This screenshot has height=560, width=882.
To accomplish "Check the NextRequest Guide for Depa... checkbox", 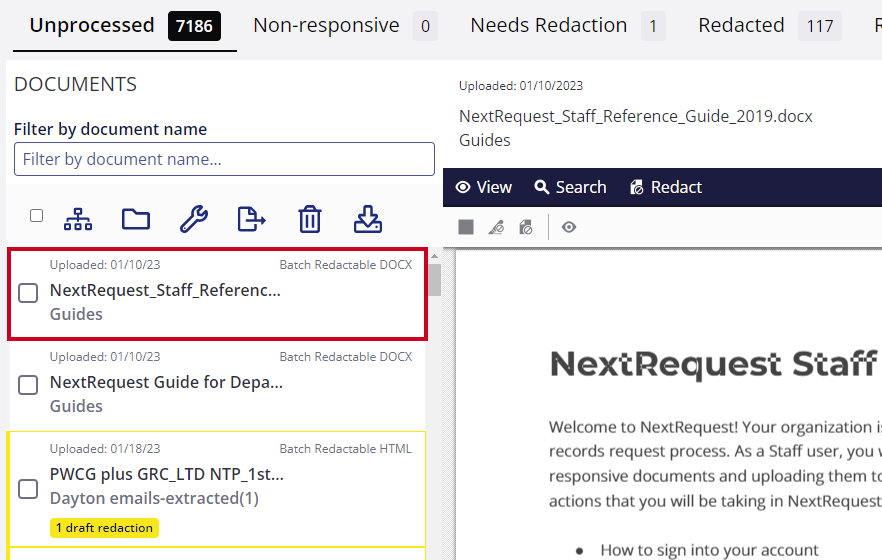I will tap(28, 385).
